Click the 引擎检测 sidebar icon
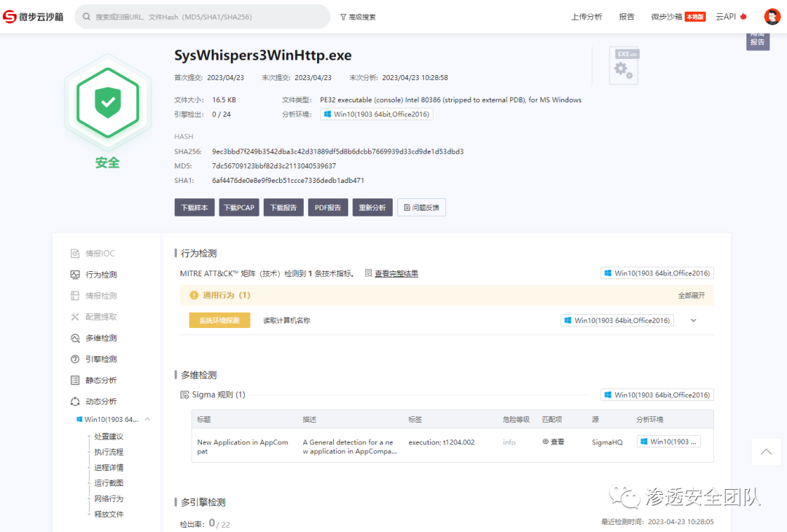 75,359
